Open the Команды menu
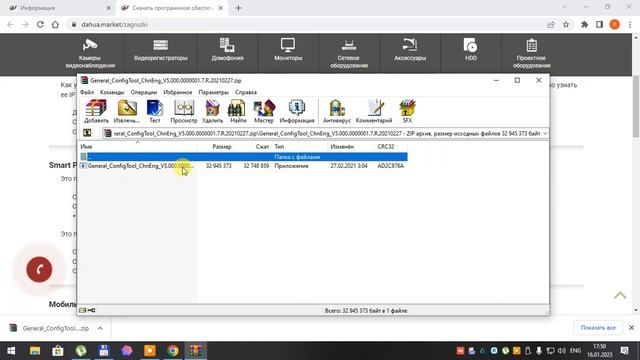640x360 pixels. click(x=112, y=92)
